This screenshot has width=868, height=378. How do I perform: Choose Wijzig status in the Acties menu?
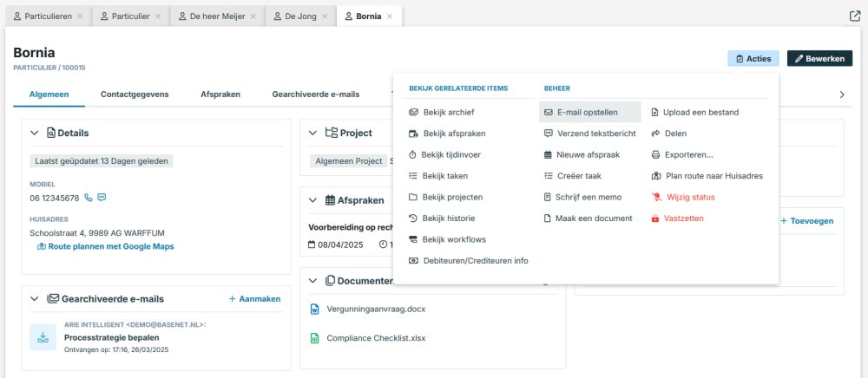tap(690, 198)
